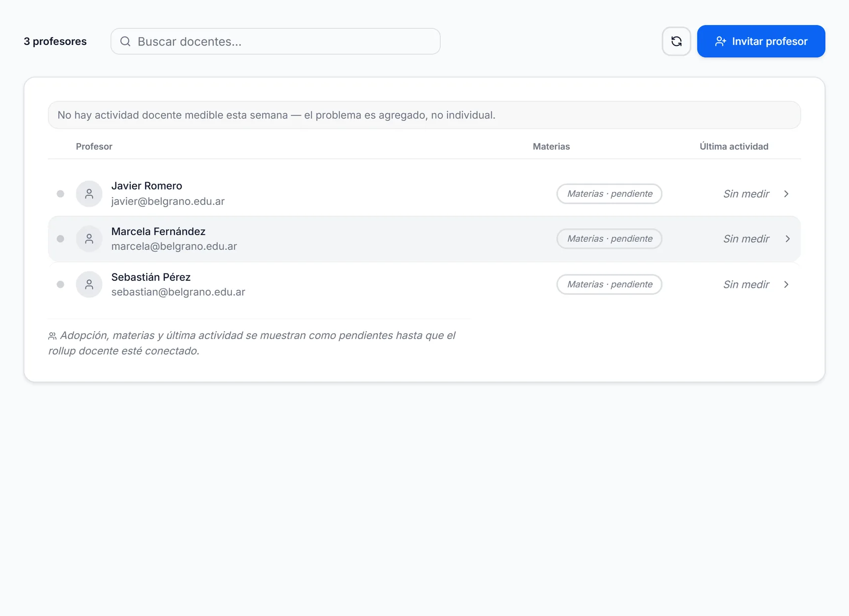Click the Última actividad column header
Viewport: 849px width, 616px height.
tap(734, 147)
